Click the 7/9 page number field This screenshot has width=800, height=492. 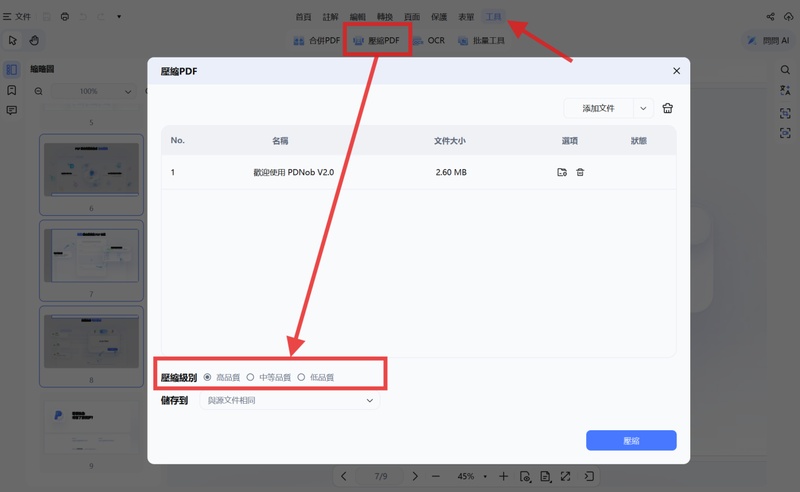click(x=381, y=476)
